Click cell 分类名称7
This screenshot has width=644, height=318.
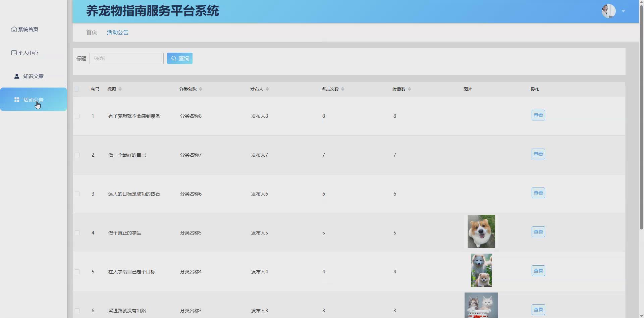(191, 155)
